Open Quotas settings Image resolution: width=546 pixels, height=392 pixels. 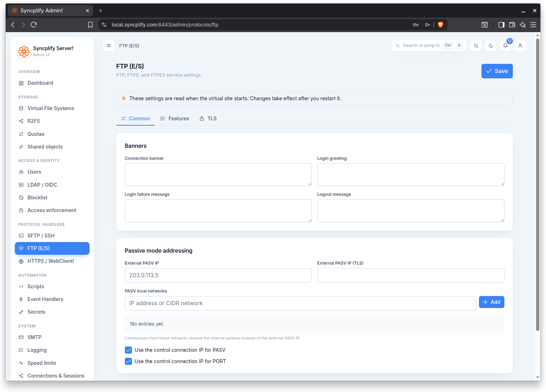tap(52, 134)
